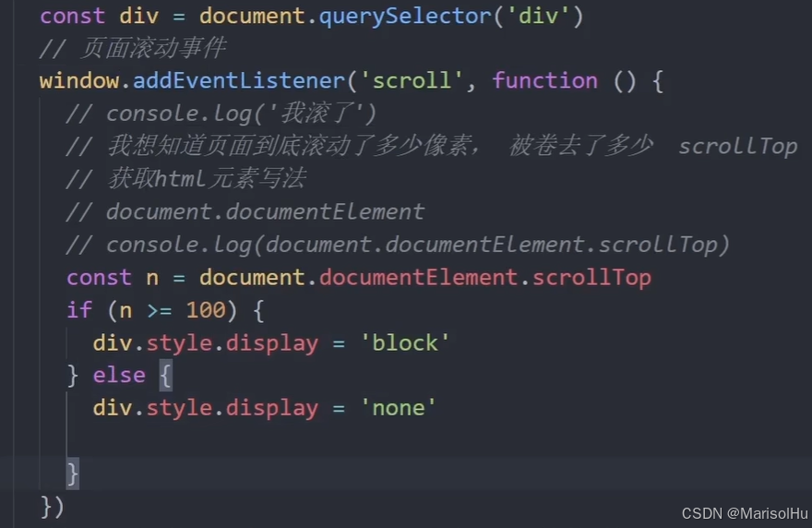812x528 pixels.
Task: Click variable 'n' in const declaration
Action: point(152,278)
